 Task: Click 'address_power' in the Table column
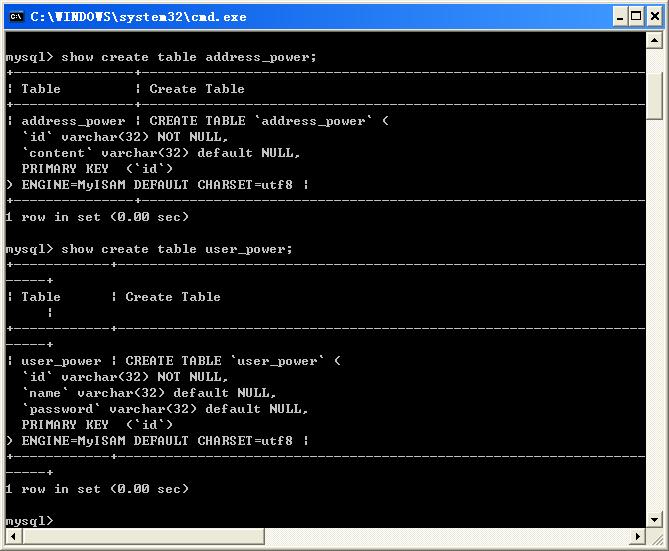click(x=73, y=121)
